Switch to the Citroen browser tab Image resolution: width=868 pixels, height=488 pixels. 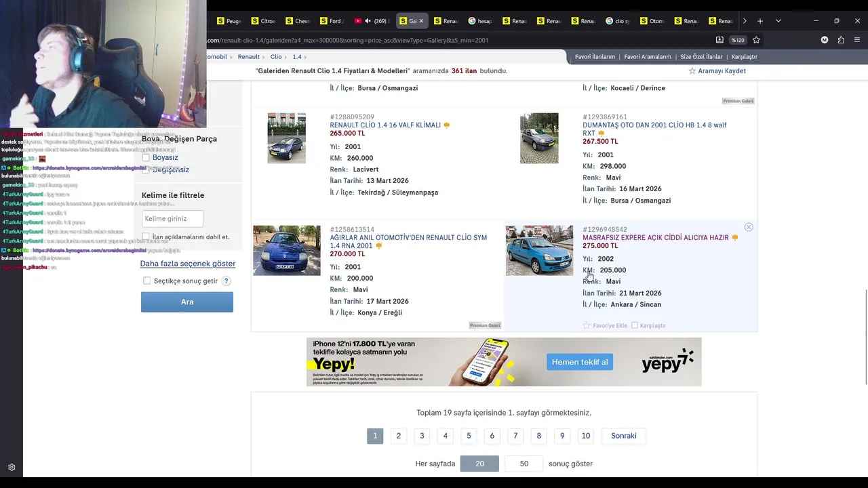click(x=264, y=21)
